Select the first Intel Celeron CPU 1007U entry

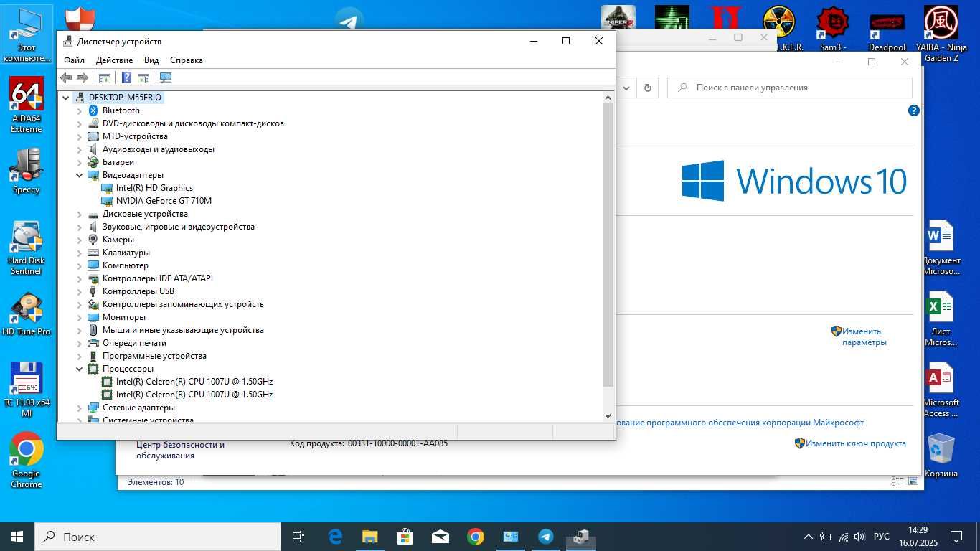194,382
